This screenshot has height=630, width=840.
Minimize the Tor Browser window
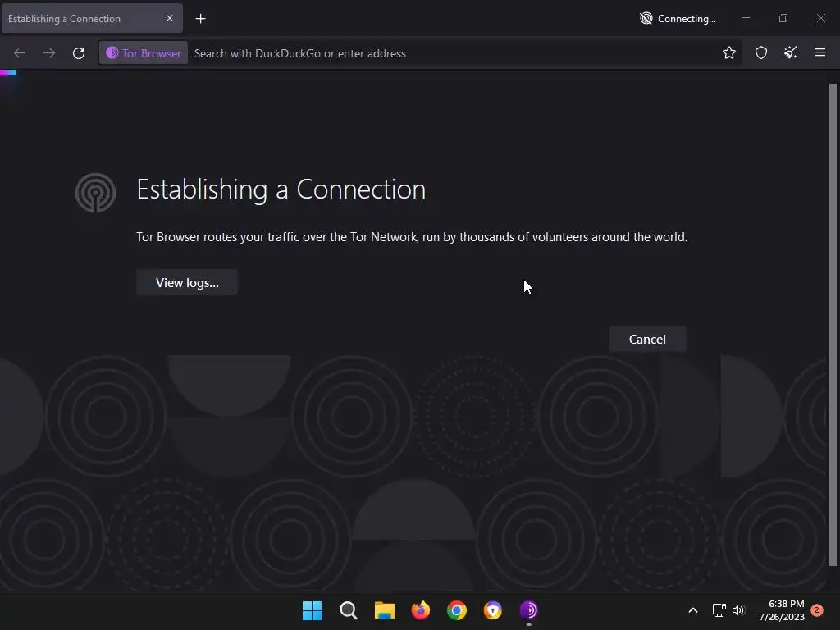click(746, 18)
